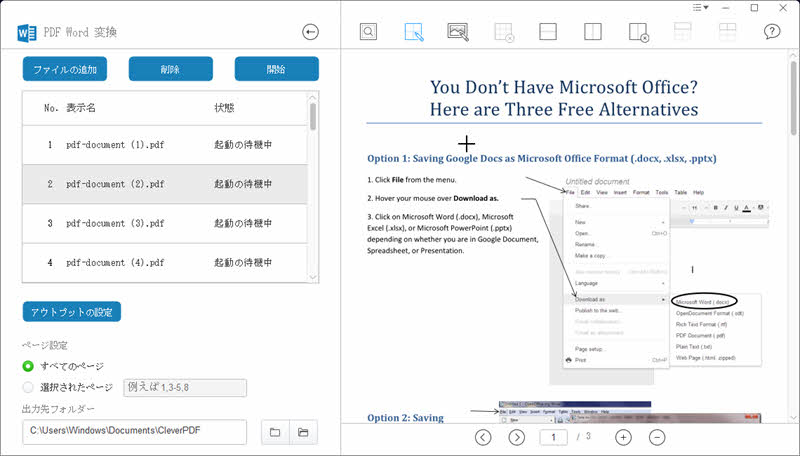The height and width of the screenshot is (456, 800).
Task: Add a vertical line divider tool
Action: [x=592, y=32]
